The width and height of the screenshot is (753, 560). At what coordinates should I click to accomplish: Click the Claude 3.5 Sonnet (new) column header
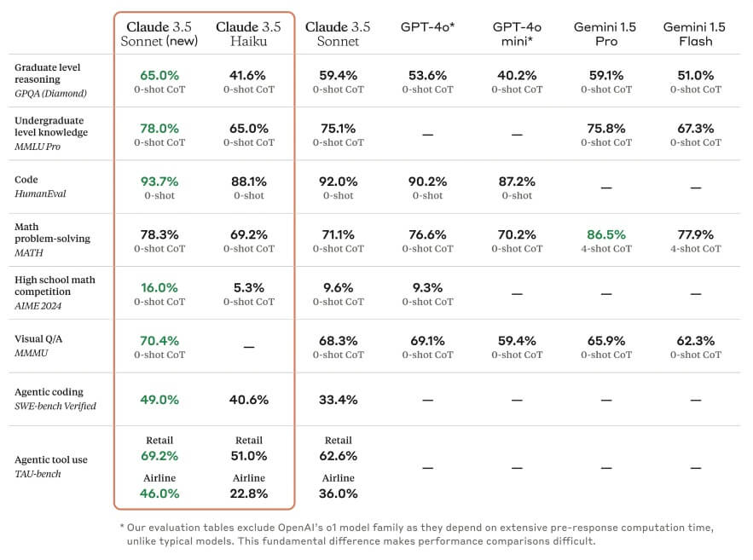tap(159, 33)
